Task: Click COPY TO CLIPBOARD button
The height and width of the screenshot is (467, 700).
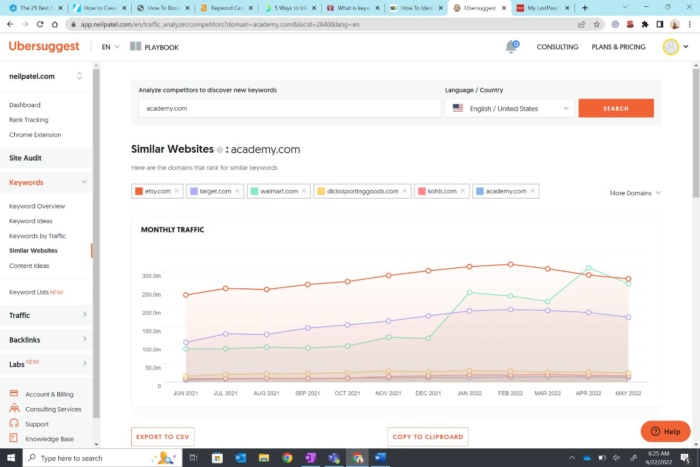Action: (x=428, y=437)
